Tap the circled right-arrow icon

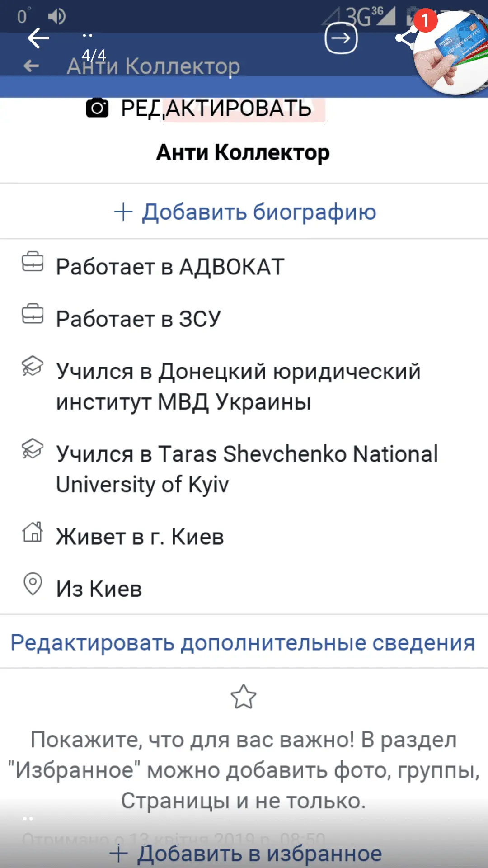[x=341, y=38]
